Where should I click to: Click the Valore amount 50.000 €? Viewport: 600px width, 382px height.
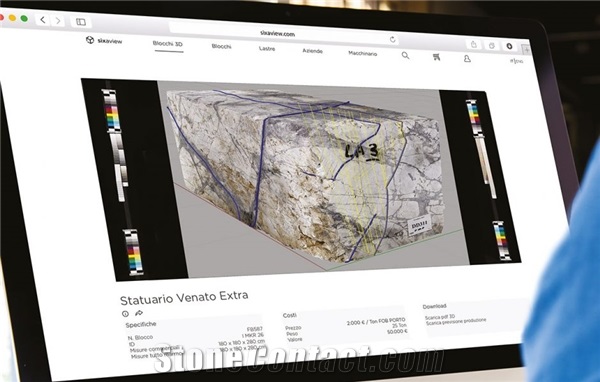pos(397,331)
